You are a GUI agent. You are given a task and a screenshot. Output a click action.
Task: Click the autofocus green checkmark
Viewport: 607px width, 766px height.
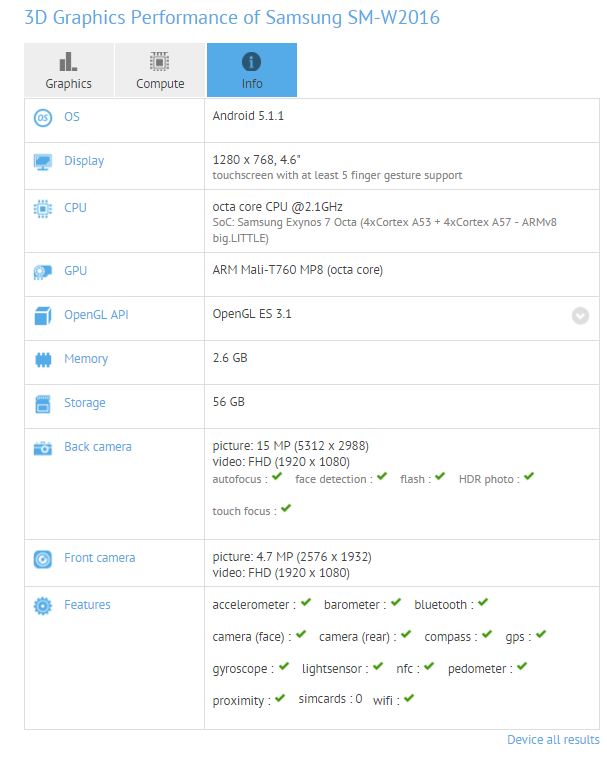tap(277, 478)
